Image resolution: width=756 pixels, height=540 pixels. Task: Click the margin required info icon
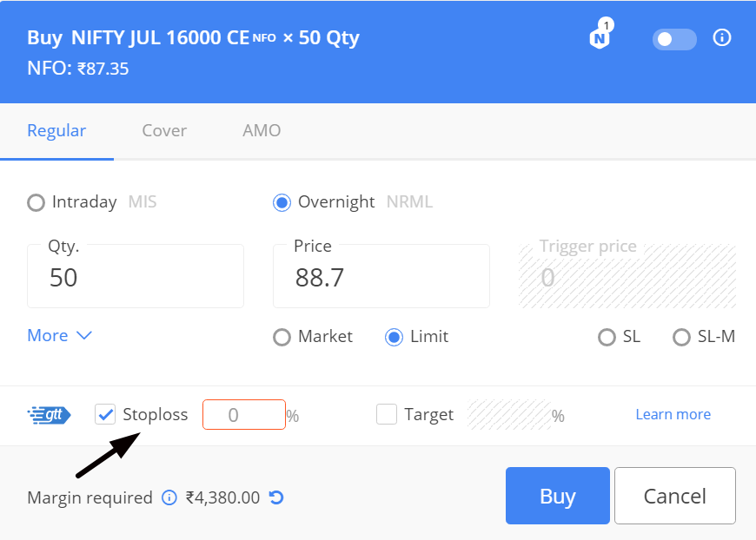169,497
